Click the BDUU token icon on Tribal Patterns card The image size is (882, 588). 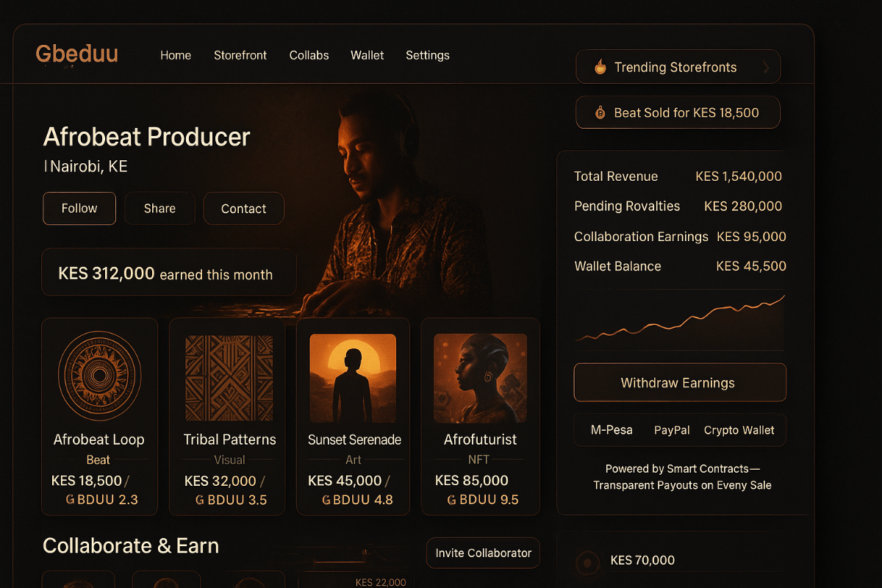[198, 500]
